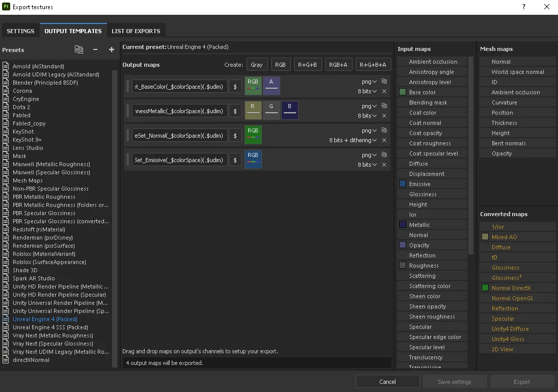Click the CryEngine preset file icon
Image resolution: width=558 pixels, height=392 pixels.
pyautogui.click(x=6, y=99)
